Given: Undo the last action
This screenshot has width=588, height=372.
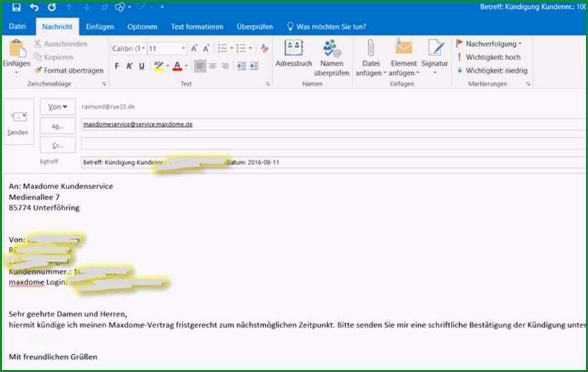Looking at the screenshot, I should point(34,7).
